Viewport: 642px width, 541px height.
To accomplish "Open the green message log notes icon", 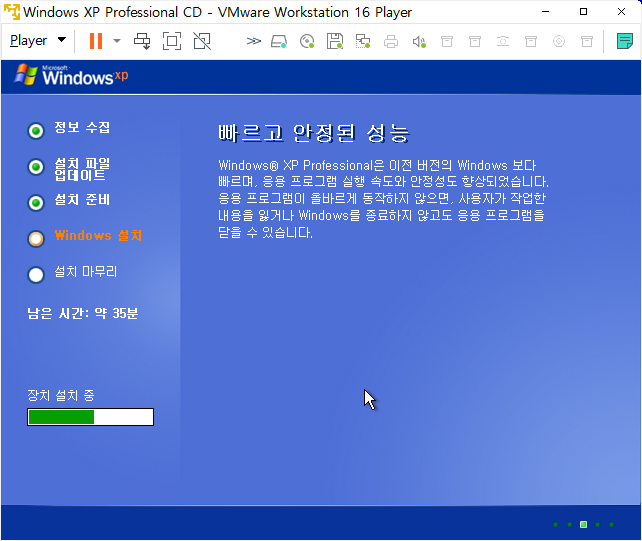I will [625, 41].
